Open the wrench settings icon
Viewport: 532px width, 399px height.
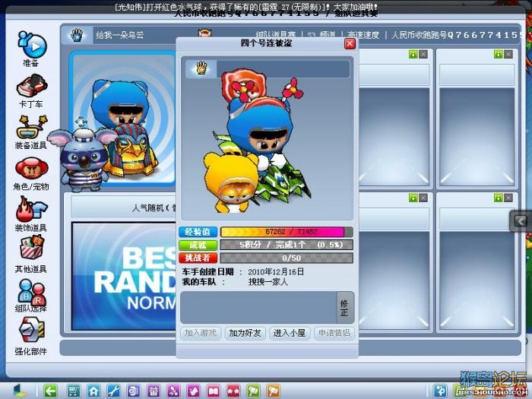tap(114, 391)
